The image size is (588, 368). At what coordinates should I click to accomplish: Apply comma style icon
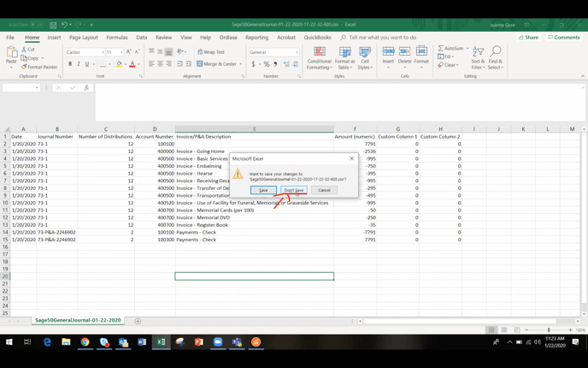[275, 64]
